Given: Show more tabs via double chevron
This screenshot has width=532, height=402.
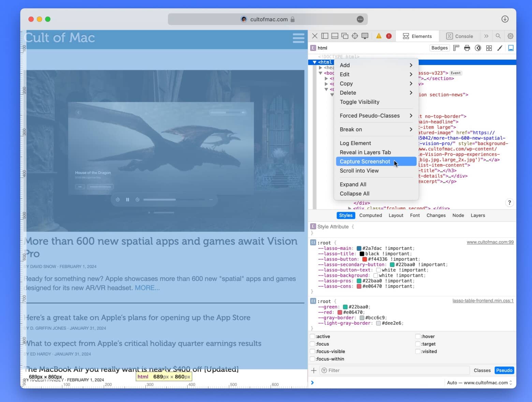Looking at the screenshot, I should tap(486, 36).
